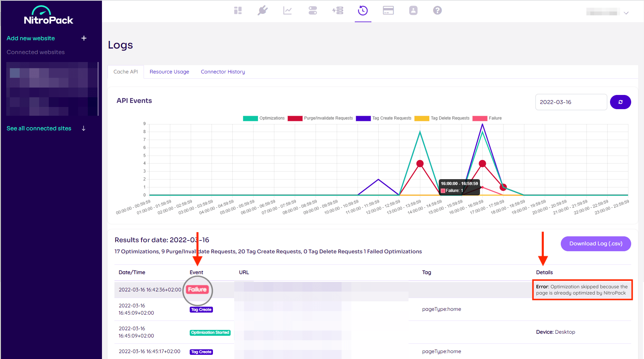Open the Help question mark icon
Screen dimensions: 644x359
(x=437, y=10)
